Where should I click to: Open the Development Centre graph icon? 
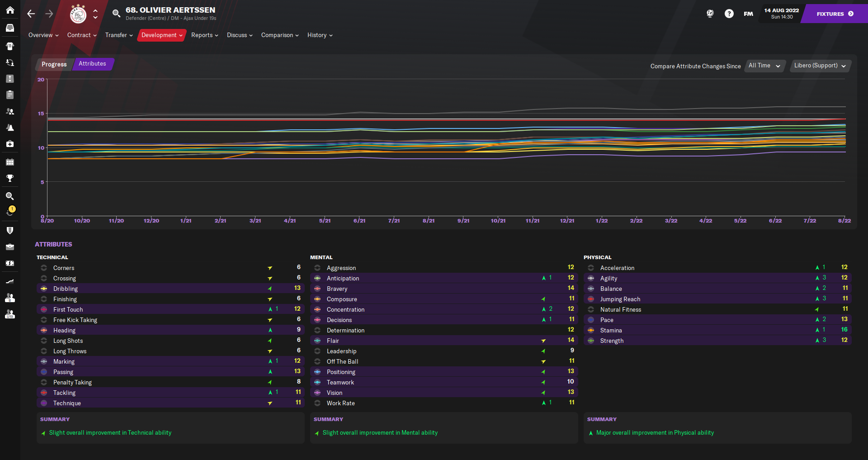[10, 281]
